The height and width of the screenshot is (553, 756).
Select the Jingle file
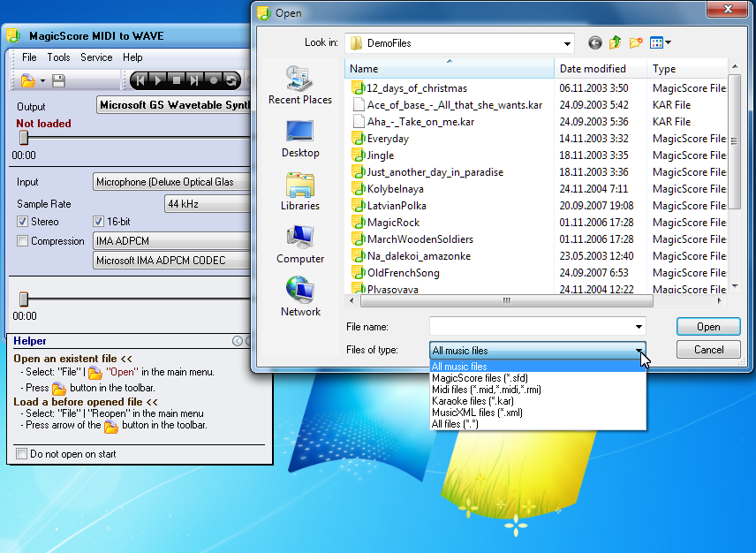pyautogui.click(x=373, y=155)
